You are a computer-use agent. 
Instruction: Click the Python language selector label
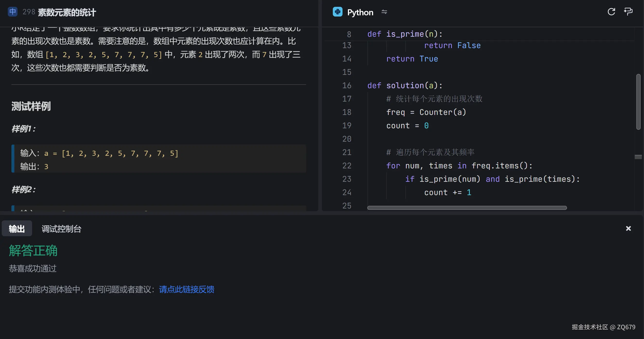pos(360,12)
